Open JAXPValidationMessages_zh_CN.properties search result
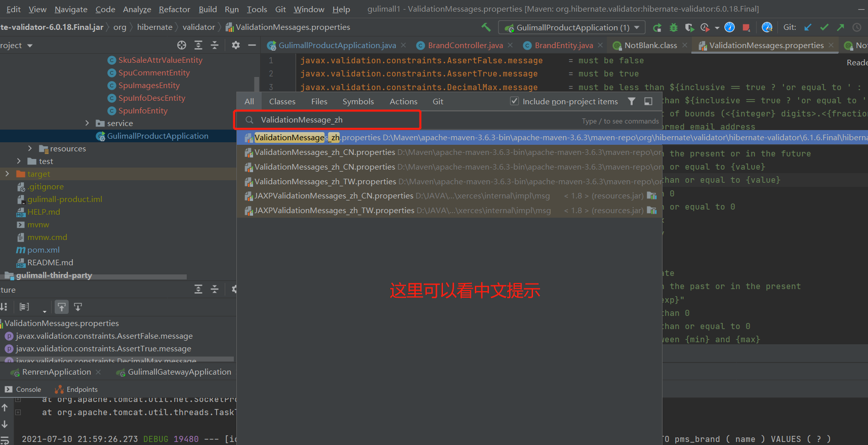The width and height of the screenshot is (868, 445). click(449, 195)
